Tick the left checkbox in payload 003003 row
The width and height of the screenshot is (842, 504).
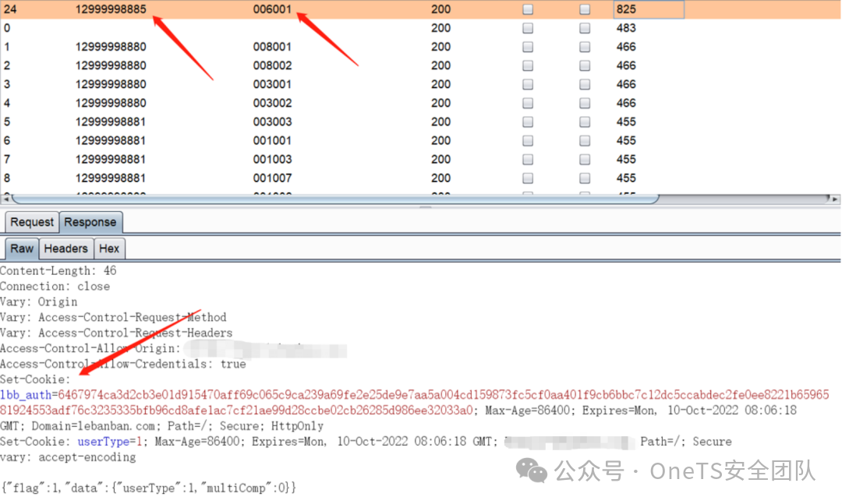point(528,122)
